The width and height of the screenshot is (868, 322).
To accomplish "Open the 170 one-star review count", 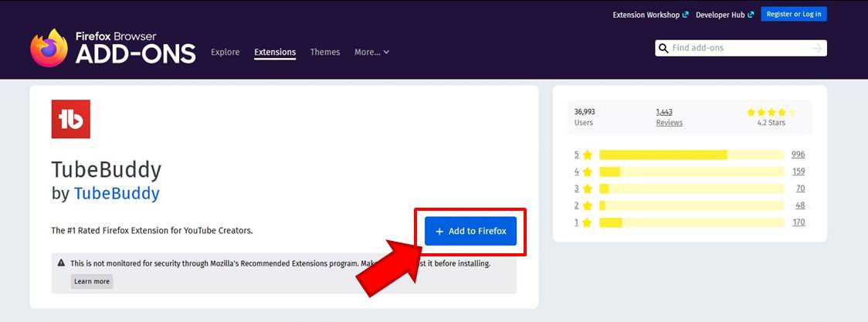I will 798,222.
